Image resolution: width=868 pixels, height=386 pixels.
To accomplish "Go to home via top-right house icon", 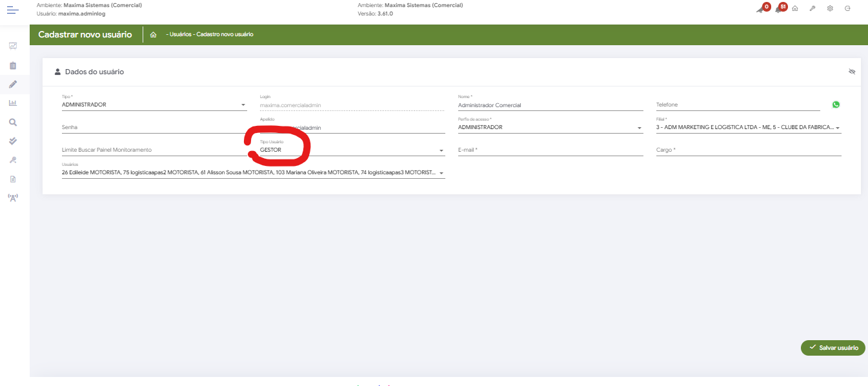I will pos(795,8).
